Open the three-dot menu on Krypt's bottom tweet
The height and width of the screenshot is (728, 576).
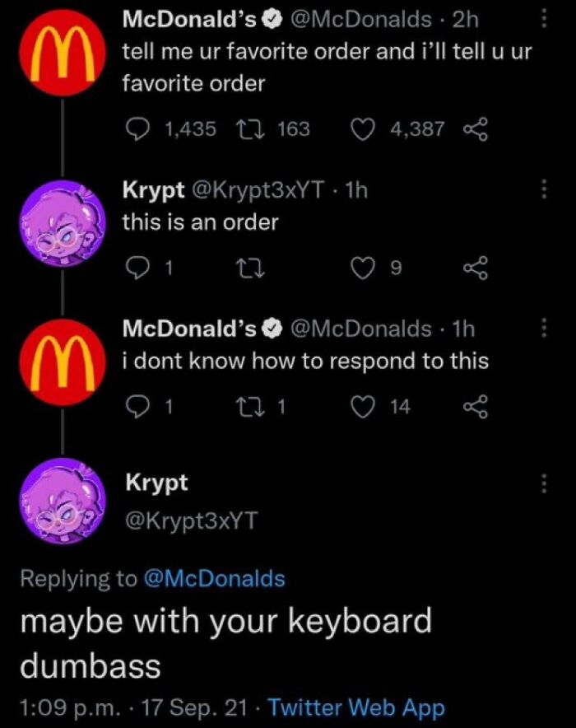pyautogui.click(x=543, y=482)
